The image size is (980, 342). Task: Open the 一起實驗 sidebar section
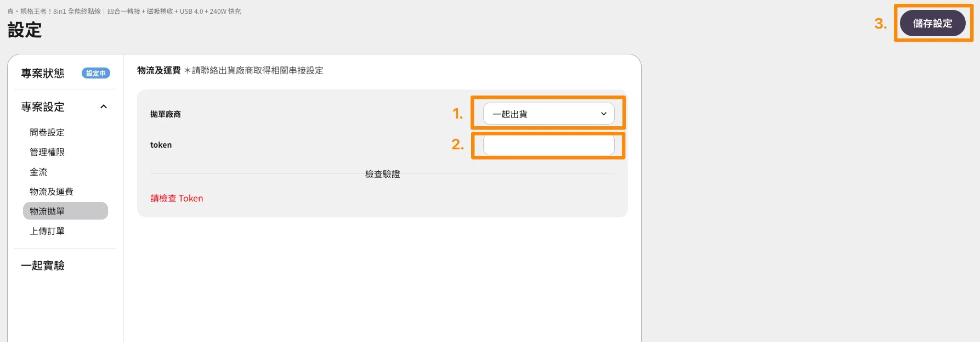43,266
